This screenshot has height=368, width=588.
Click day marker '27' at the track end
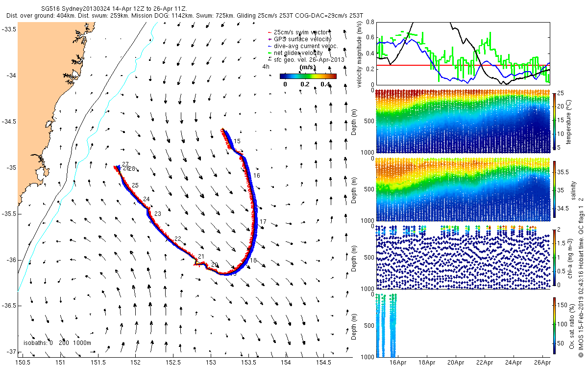pyautogui.click(x=125, y=164)
